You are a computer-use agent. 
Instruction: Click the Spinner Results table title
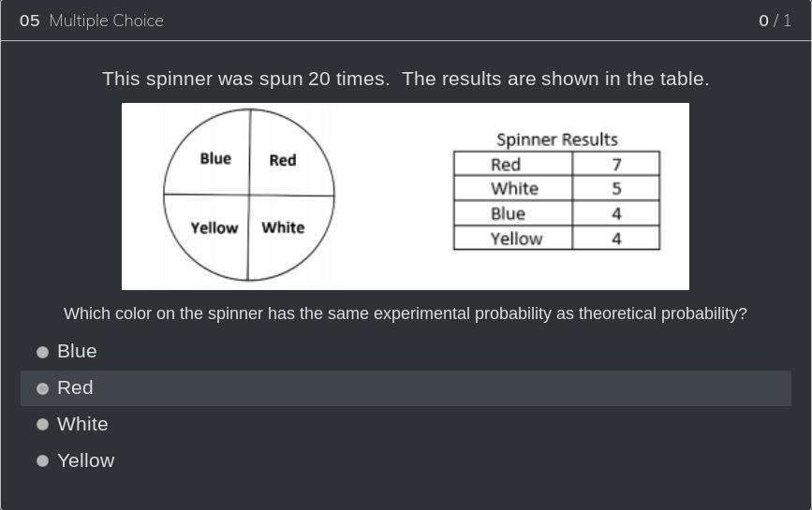coord(556,139)
